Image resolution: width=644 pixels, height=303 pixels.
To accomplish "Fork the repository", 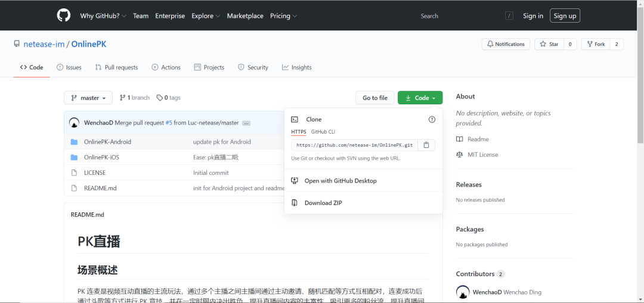I will (x=596, y=44).
